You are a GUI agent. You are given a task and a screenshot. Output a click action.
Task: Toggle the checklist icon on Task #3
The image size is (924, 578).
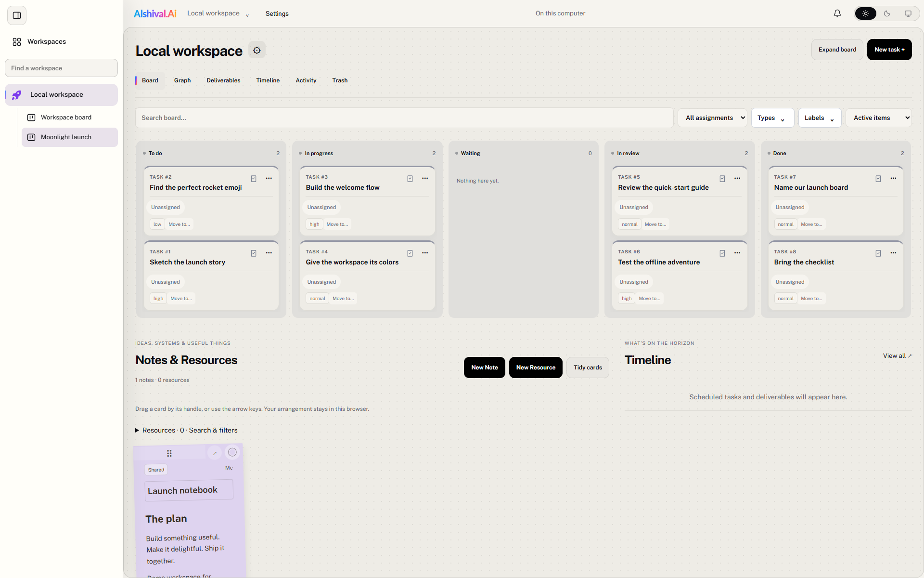pyautogui.click(x=410, y=179)
